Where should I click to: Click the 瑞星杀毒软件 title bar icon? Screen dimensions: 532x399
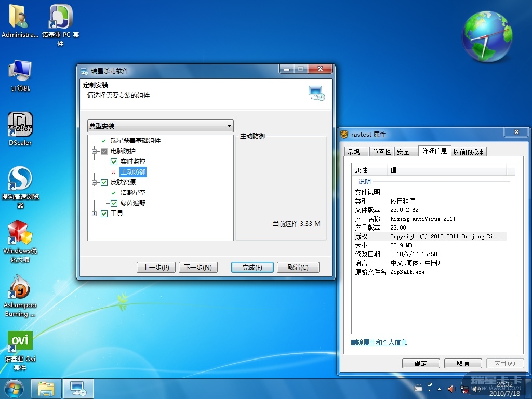(x=84, y=71)
